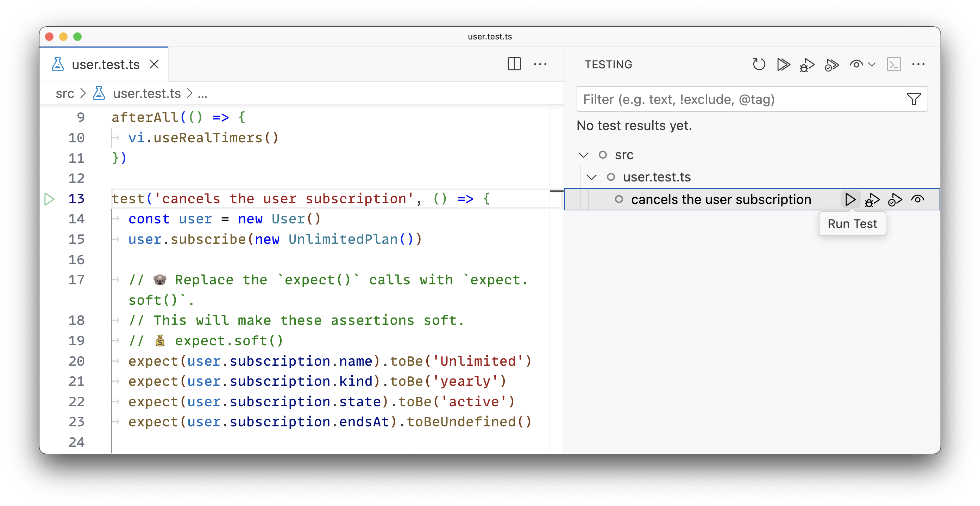Collapse the src tree node
This screenshot has height=506, width=980.
pos(583,155)
